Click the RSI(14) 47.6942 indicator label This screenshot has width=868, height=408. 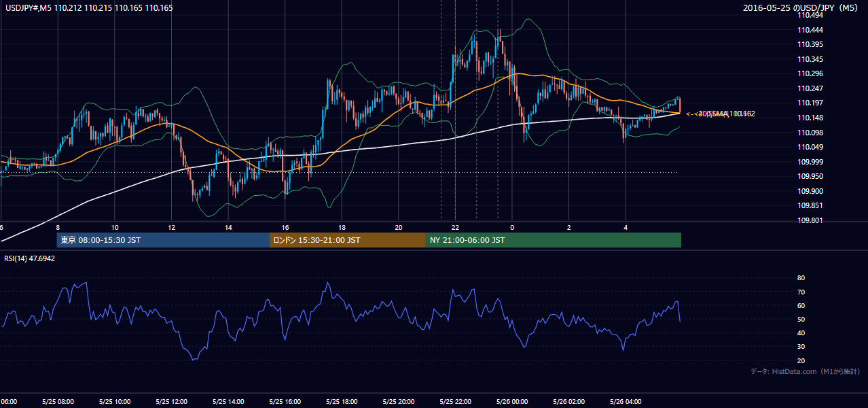[x=30, y=258]
